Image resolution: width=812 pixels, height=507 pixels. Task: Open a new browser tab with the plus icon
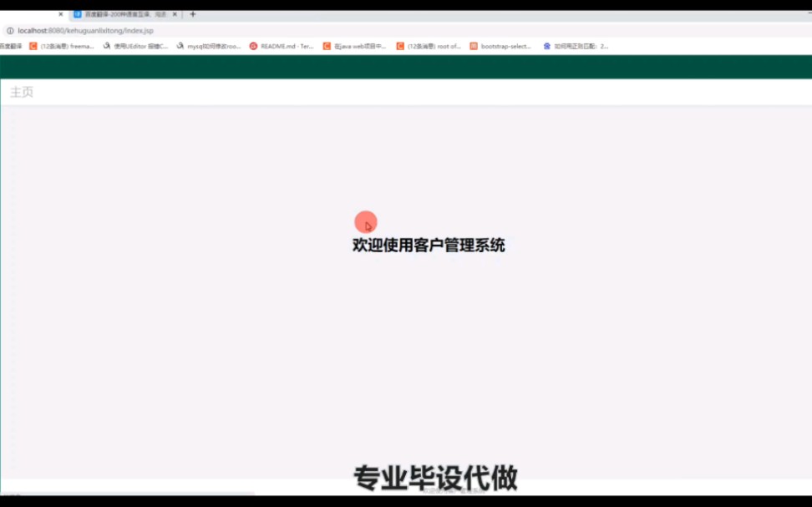click(193, 13)
